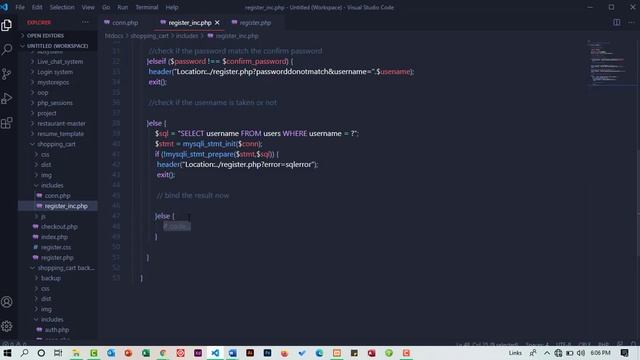Open File Explorer from the taskbar
The image size is (640, 360).
[76, 353]
